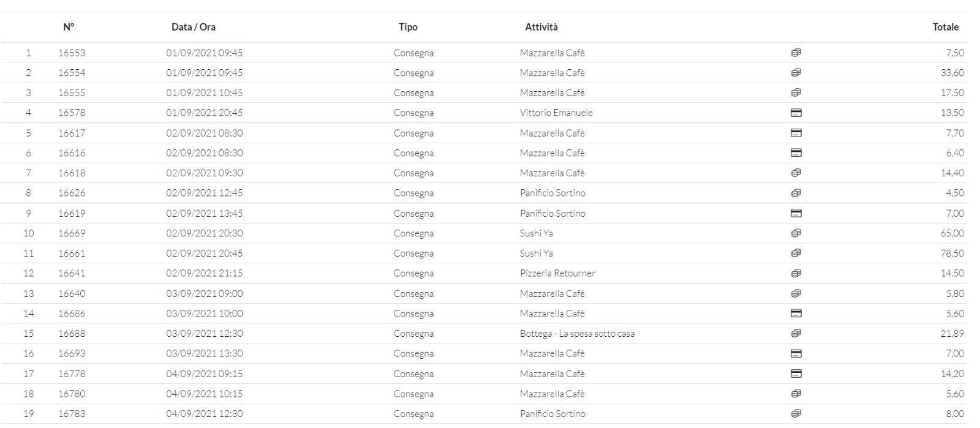Click card payment icon for order 16686
980x428 pixels.
click(796, 313)
